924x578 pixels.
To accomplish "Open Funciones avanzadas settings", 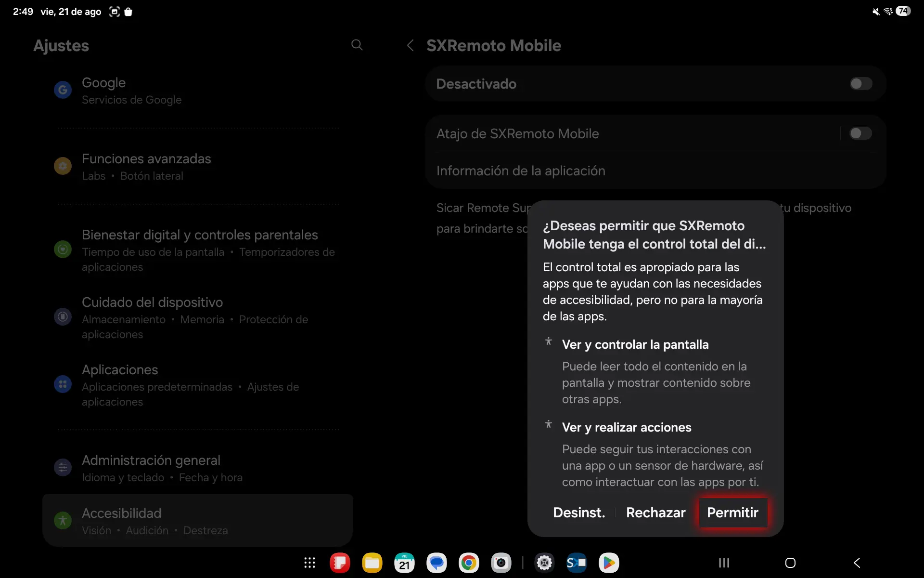I will coord(198,167).
